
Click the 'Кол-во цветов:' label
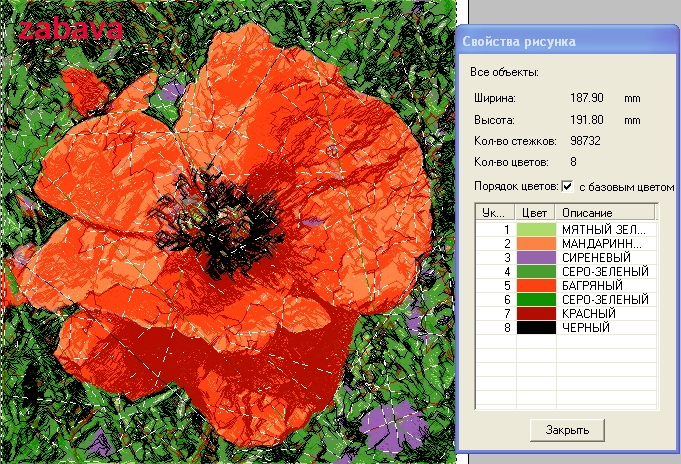511,162
